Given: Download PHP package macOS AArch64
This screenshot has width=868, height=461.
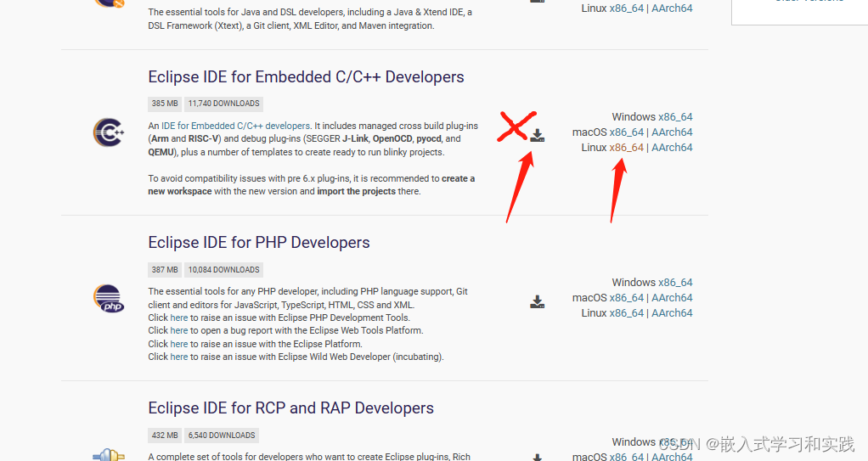Looking at the screenshot, I should pyautogui.click(x=672, y=298).
